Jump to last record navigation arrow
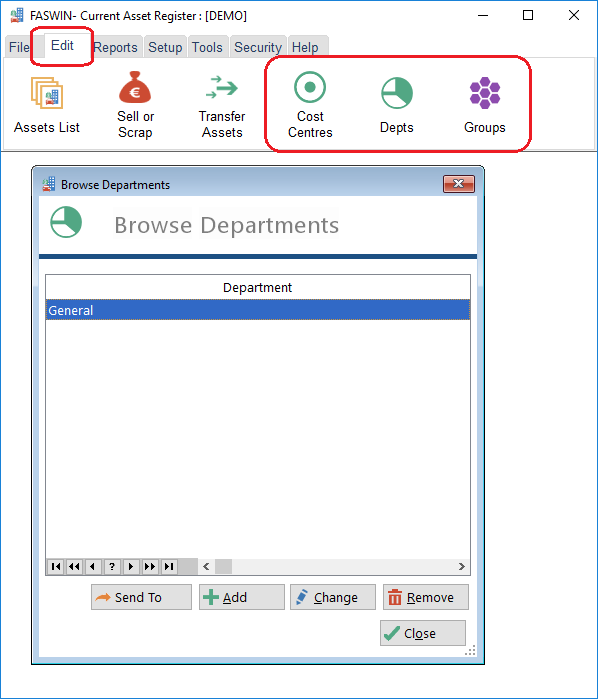The width and height of the screenshot is (598, 699). [x=169, y=567]
